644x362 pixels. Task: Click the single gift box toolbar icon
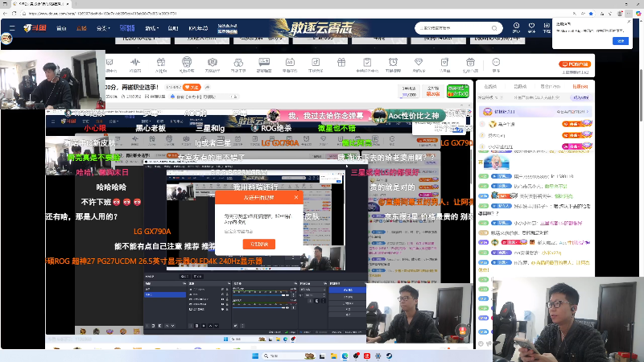pyautogui.click(x=341, y=63)
